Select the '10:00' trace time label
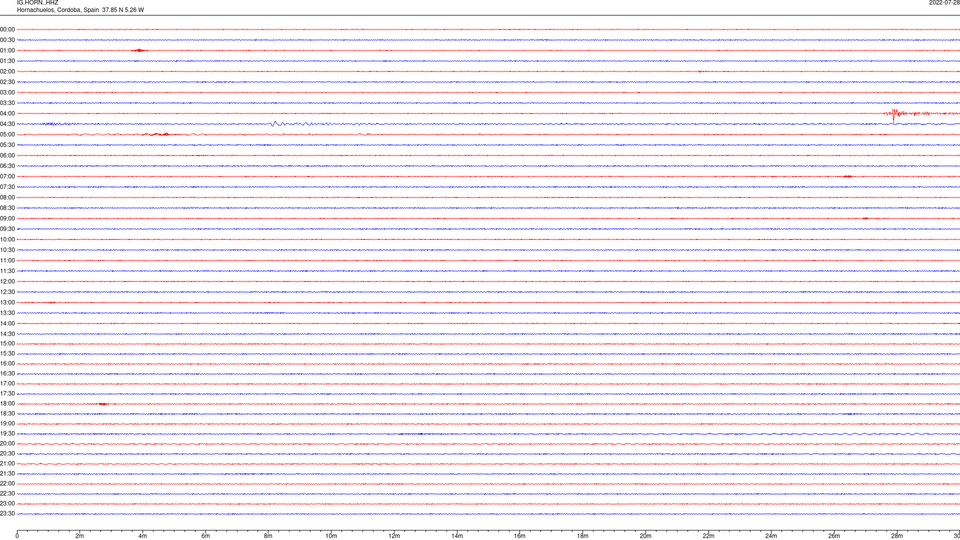The width and height of the screenshot is (960, 540). click(x=7, y=239)
